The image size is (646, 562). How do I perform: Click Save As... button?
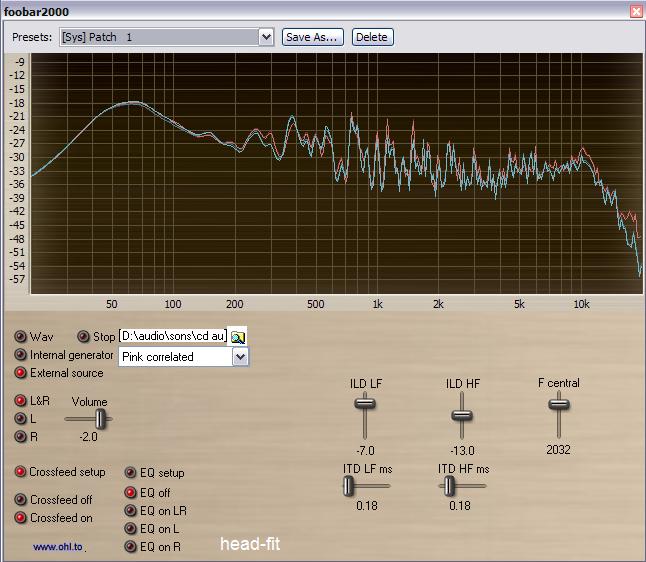tap(313, 37)
